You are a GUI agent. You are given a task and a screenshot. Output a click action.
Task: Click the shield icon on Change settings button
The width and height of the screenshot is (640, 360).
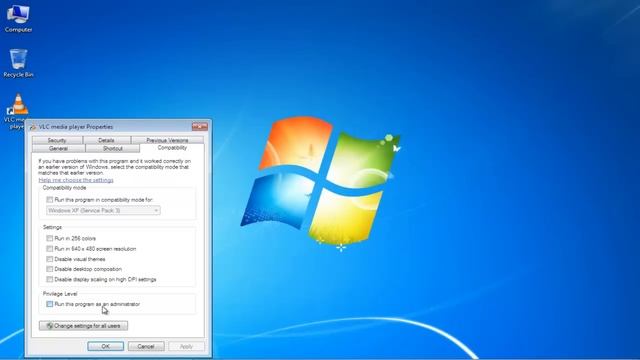[x=50, y=326]
